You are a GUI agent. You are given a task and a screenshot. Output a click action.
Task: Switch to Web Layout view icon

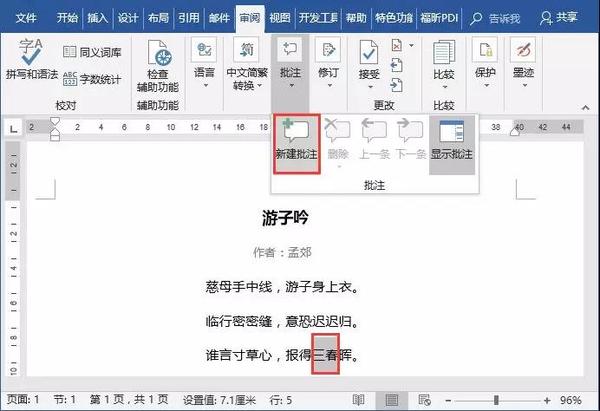(424, 400)
